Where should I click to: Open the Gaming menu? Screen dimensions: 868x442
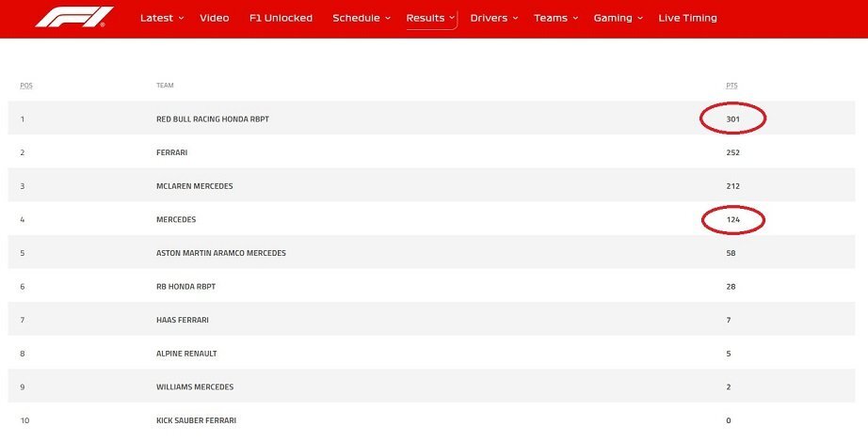[613, 18]
